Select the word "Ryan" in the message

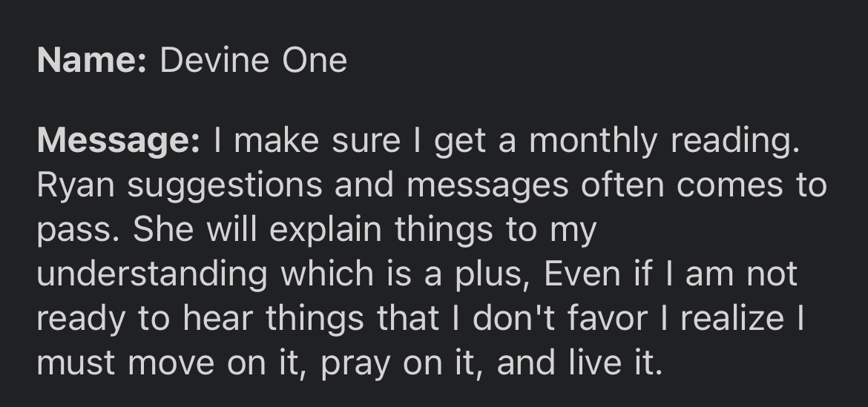[x=76, y=185]
